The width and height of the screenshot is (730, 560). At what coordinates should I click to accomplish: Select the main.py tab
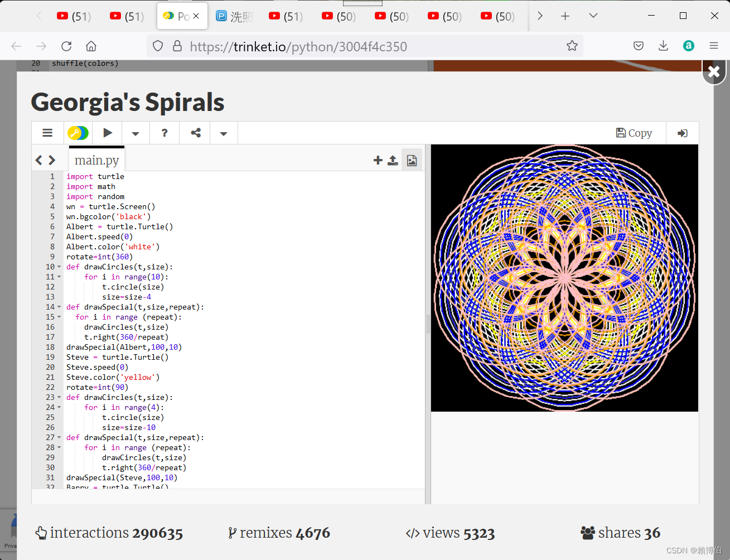(x=96, y=160)
